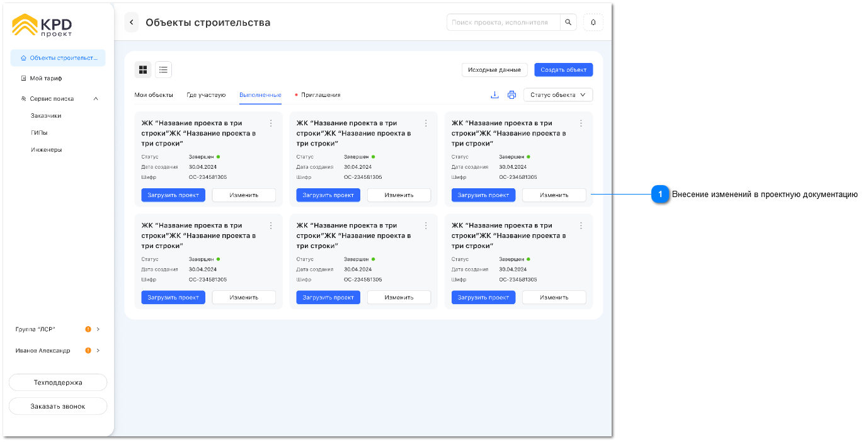
Task: Select the Выполненные tab
Action: (x=260, y=95)
